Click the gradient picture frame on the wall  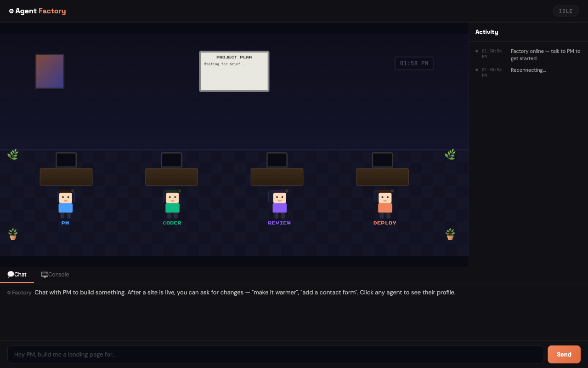click(50, 71)
